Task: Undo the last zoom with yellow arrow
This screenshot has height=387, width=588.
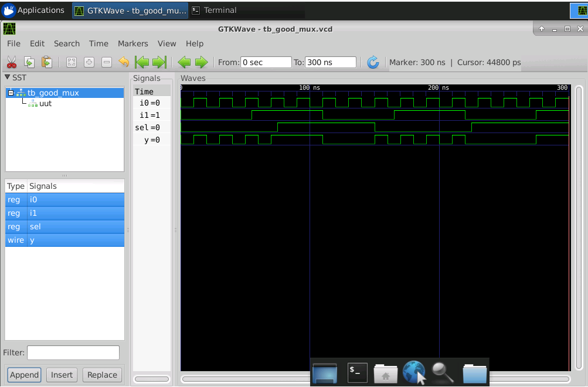Action: tap(123, 62)
